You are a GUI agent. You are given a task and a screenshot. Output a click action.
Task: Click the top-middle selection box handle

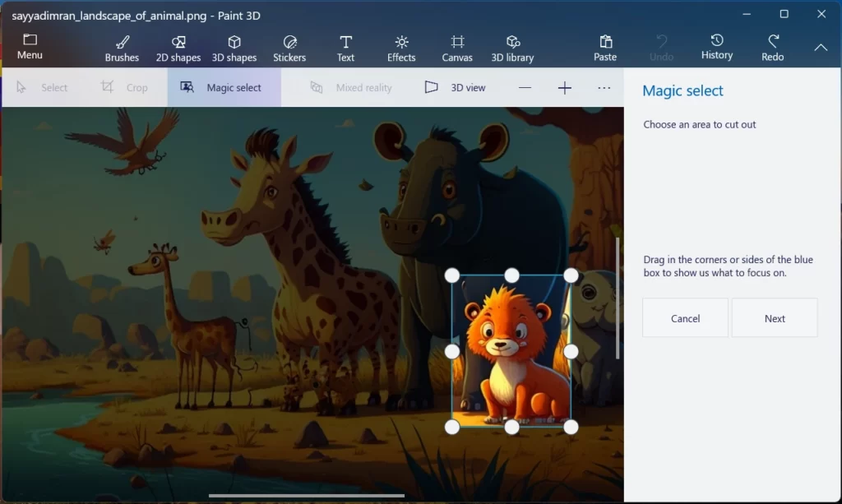pos(511,275)
